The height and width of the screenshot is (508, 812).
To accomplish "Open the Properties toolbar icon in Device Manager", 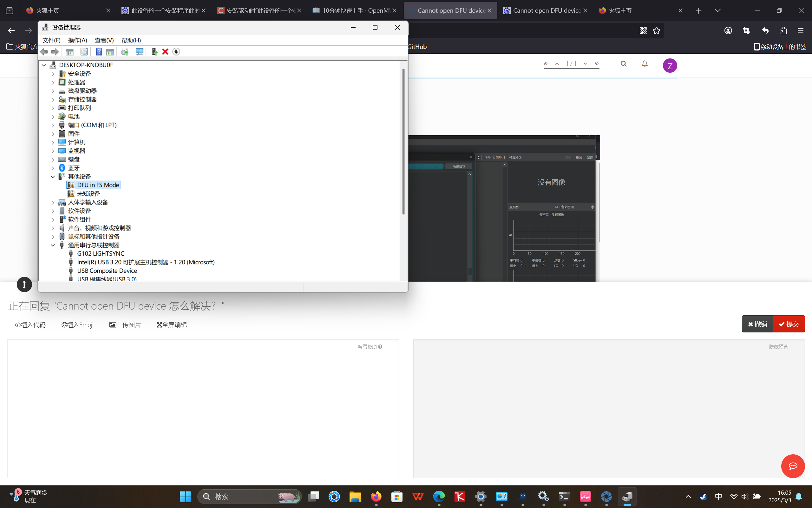I will coord(84,52).
